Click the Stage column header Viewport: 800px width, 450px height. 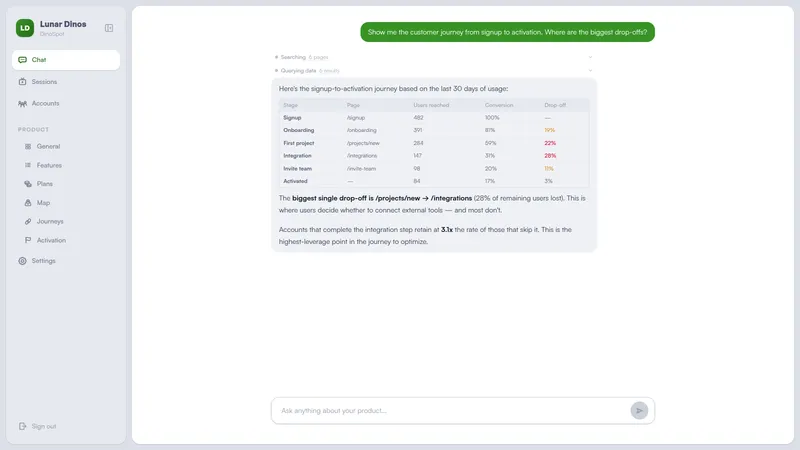tap(290, 105)
